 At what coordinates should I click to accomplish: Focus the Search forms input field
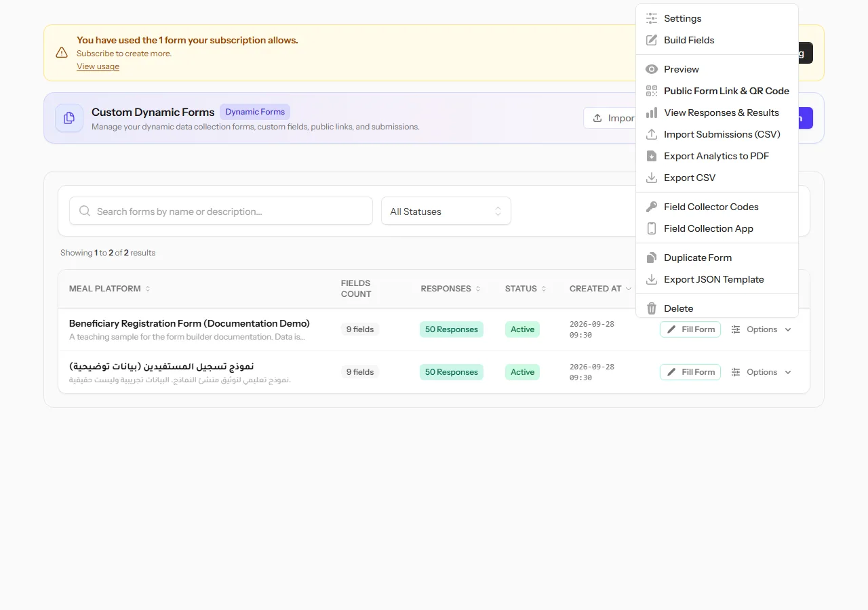[221, 211]
